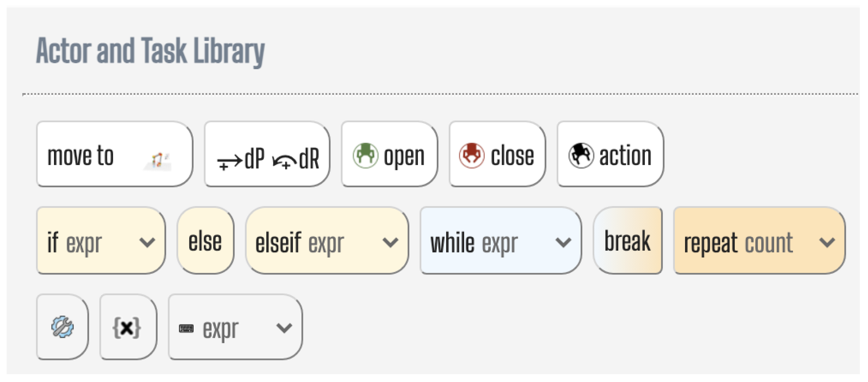
Task: Select the else block
Action: [x=205, y=241]
